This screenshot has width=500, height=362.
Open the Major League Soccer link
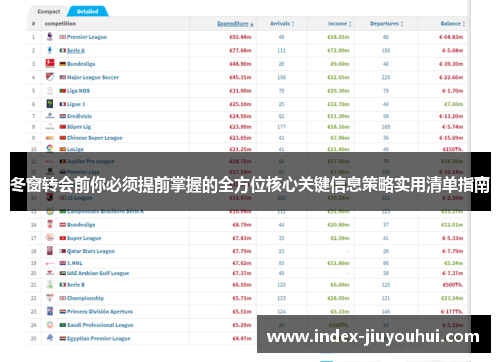tap(93, 77)
